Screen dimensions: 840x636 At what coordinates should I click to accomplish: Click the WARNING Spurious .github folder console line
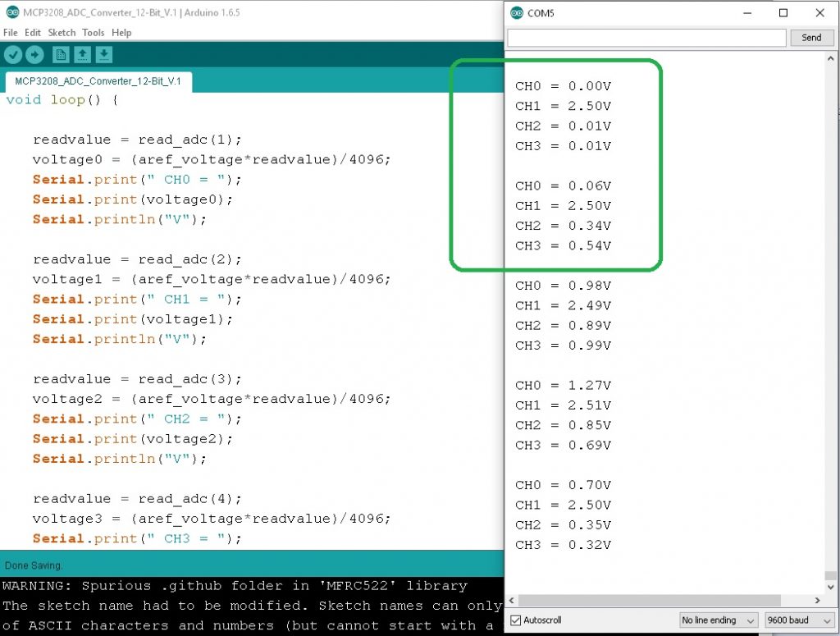235,586
